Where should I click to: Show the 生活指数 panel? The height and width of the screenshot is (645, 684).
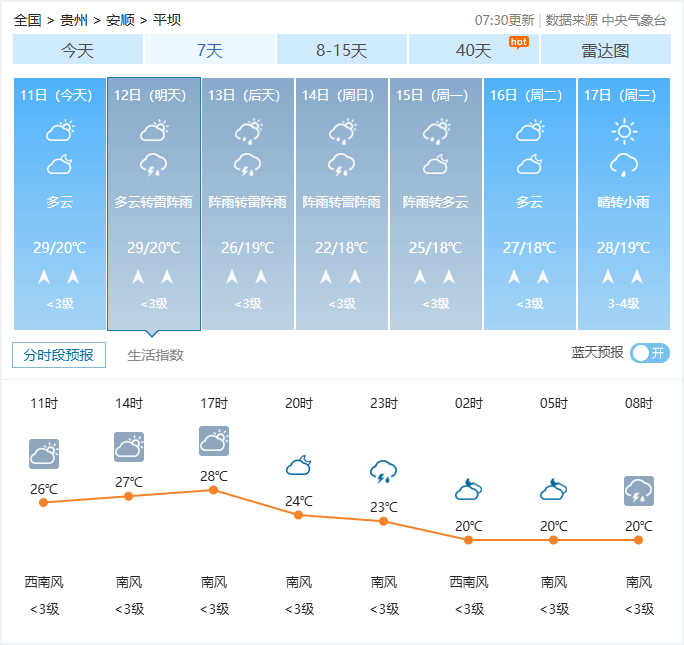tap(155, 355)
